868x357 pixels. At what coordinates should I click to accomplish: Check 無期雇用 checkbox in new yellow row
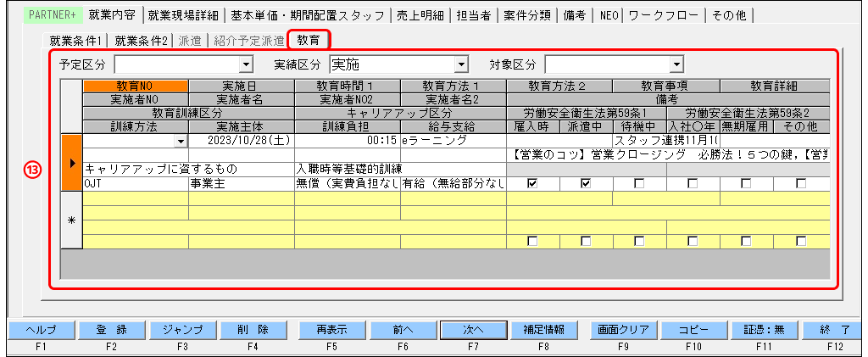tap(746, 242)
